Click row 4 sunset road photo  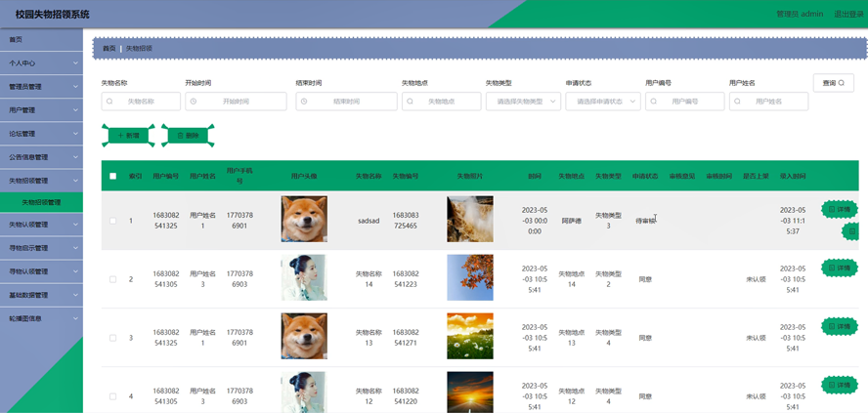point(470,392)
